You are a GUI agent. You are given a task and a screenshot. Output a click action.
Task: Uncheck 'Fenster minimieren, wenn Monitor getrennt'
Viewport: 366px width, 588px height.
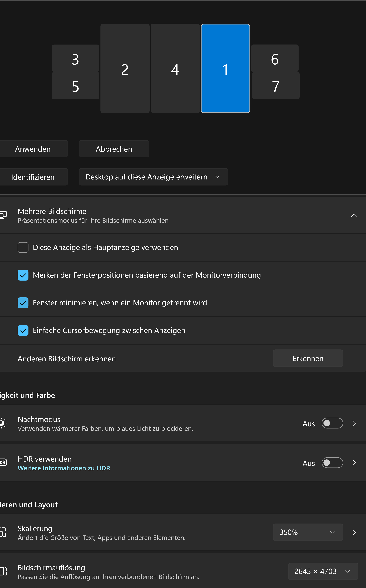(23, 303)
